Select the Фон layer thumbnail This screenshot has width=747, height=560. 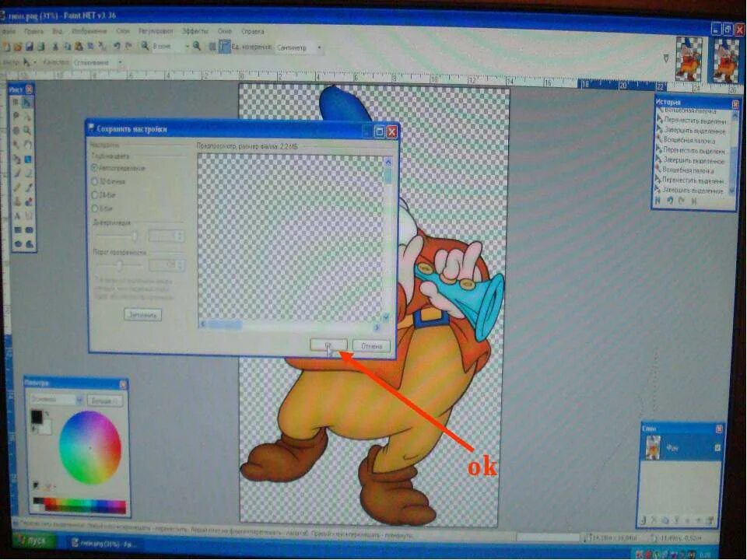pos(652,447)
